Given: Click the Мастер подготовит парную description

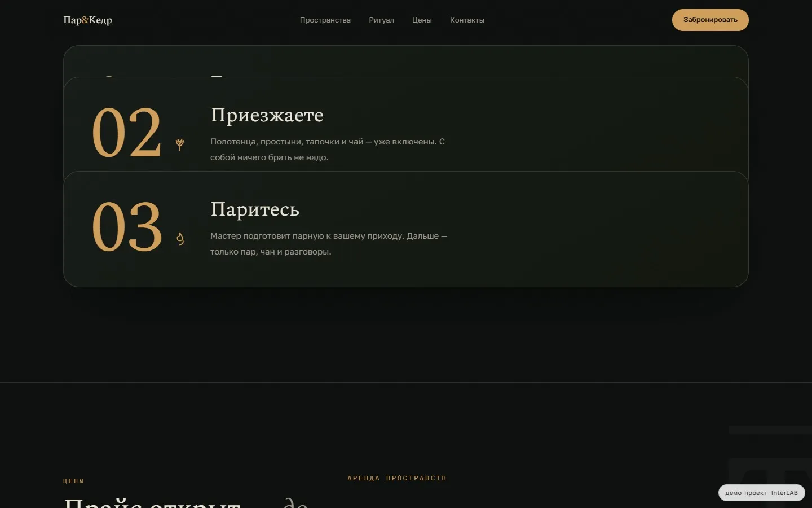Looking at the screenshot, I should click(329, 244).
